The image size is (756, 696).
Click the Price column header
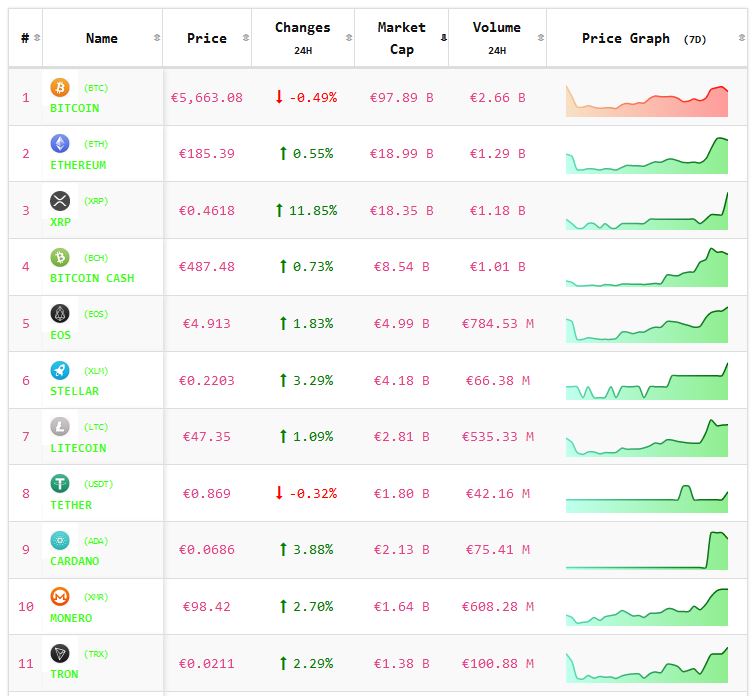(x=206, y=38)
